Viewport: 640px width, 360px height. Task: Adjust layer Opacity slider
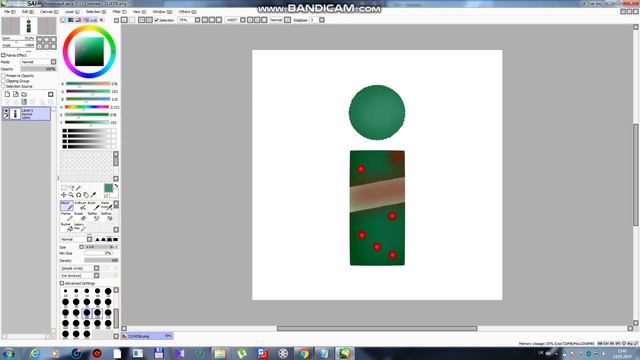(x=38, y=69)
